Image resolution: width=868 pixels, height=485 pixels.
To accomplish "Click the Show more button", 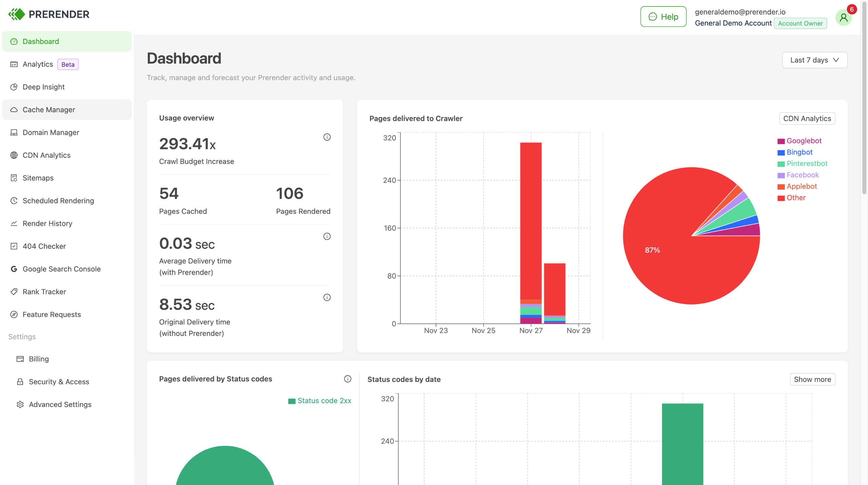I will coord(812,379).
